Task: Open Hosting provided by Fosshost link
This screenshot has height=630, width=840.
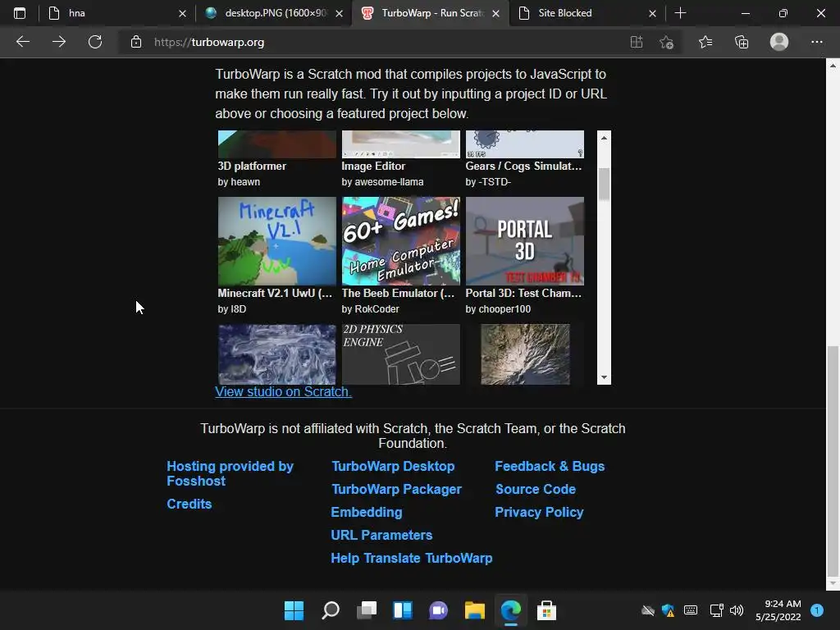Action: [x=230, y=473]
